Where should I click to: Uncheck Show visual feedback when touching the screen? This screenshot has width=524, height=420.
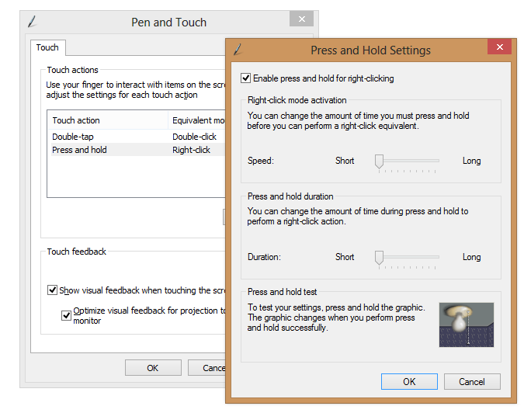click(x=53, y=290)
